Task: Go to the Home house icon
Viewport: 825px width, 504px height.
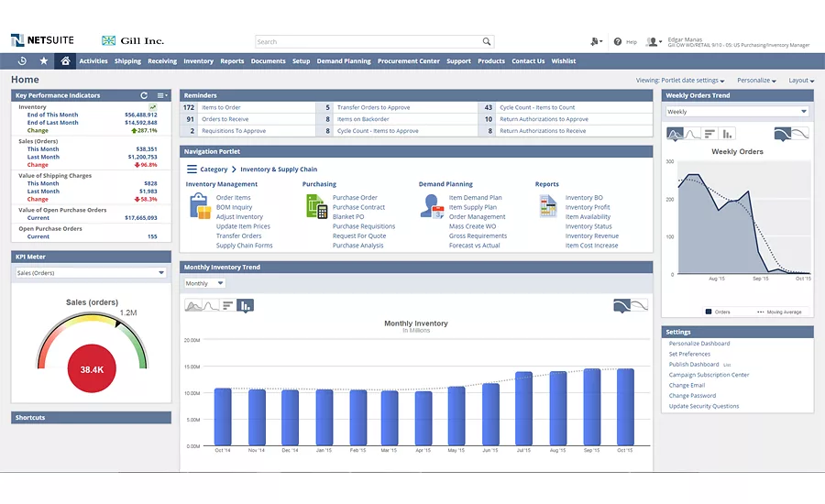Action: pos(65,61)
